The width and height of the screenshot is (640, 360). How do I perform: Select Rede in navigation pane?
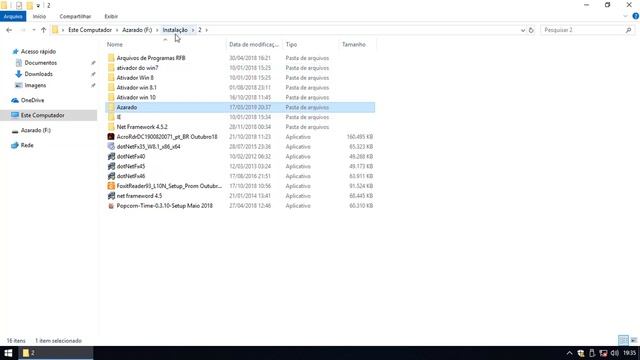(x=27, y=145)
